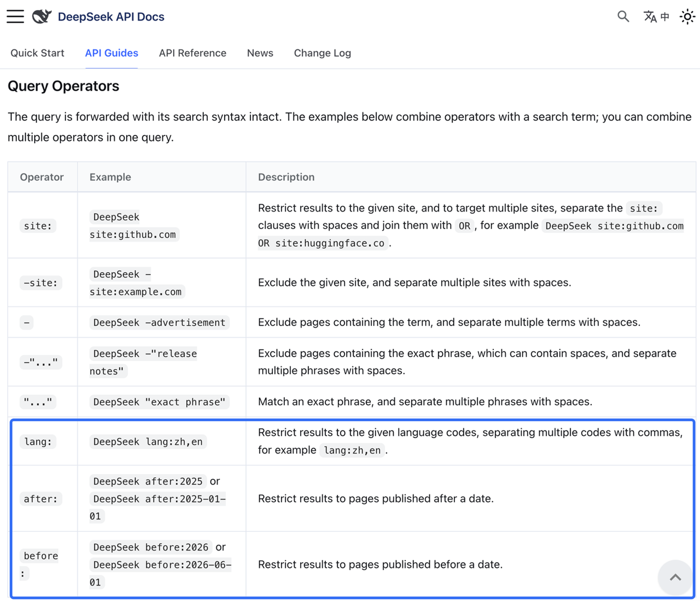This screenshot has height=601, width=700.
Task: Switch language with the translate icon
Action: click(x=656, y=17)
